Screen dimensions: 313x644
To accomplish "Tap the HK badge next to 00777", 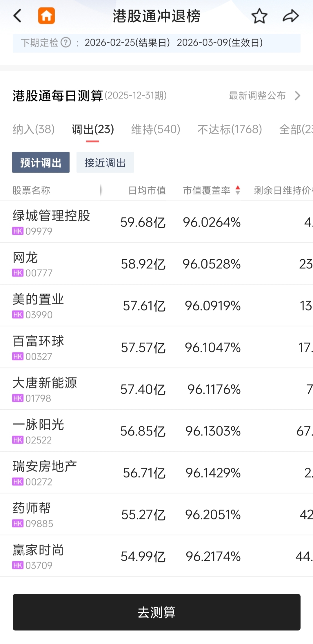I will pyautogui.click(x=18, y=273).
